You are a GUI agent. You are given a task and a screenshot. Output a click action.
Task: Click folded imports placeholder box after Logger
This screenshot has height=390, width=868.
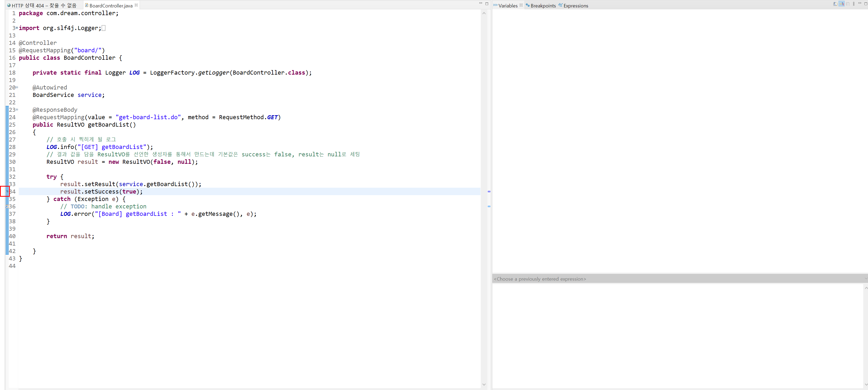tap(104, 28)
